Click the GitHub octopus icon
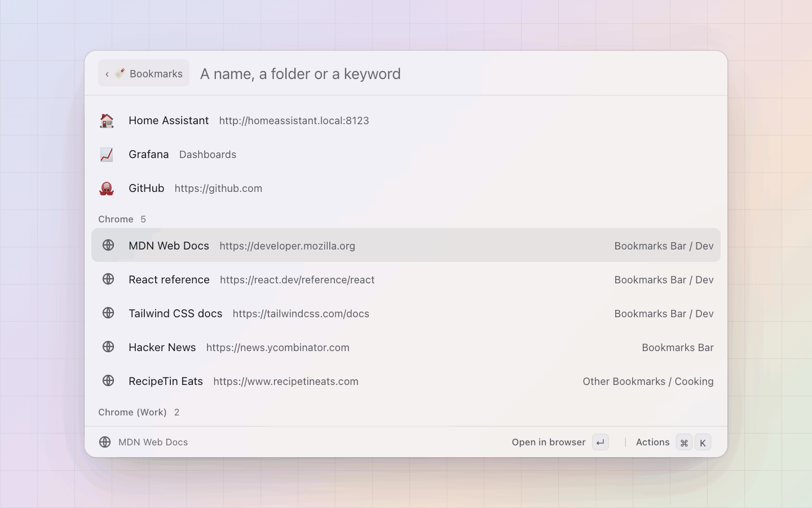 [x=107, y=189]
